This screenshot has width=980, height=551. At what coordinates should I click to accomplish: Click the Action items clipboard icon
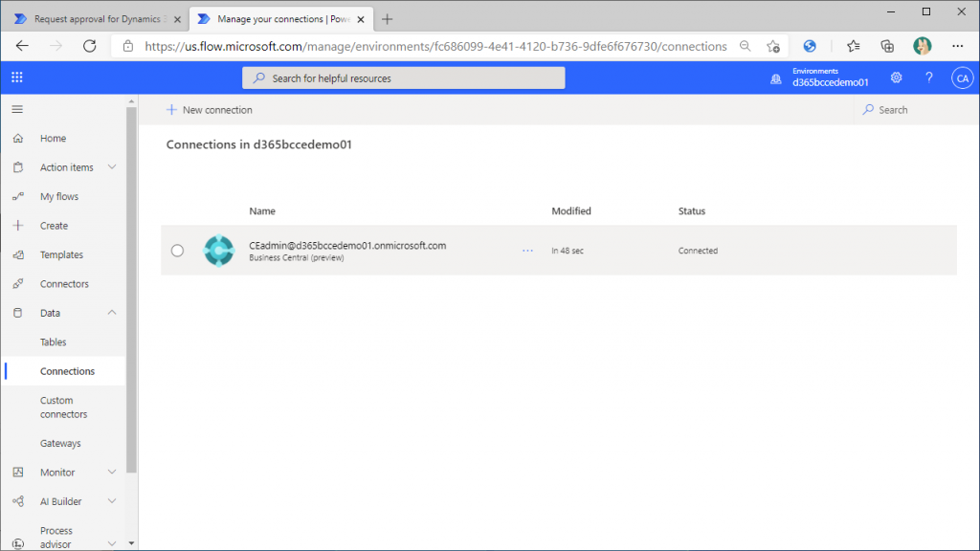pyautogui.click(x=18, y=166)
